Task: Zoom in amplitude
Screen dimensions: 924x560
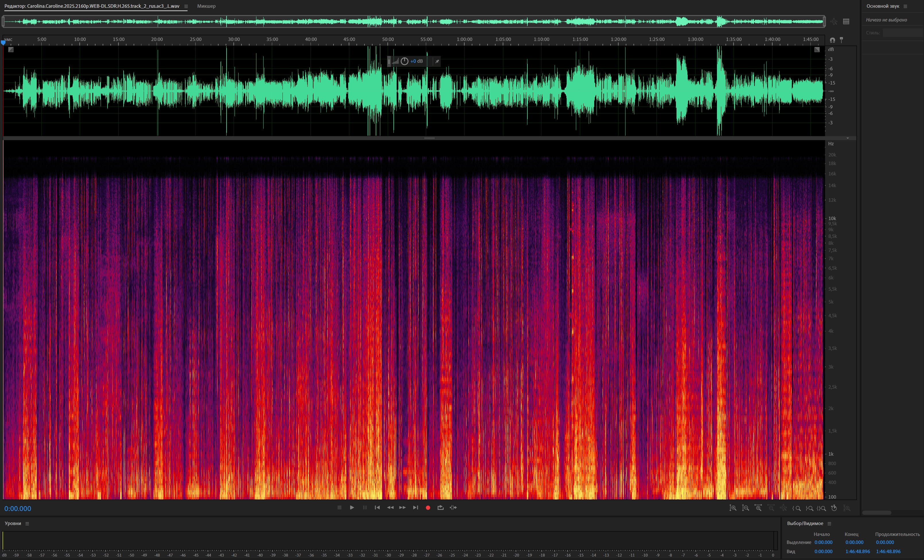Action: (733, 508)
